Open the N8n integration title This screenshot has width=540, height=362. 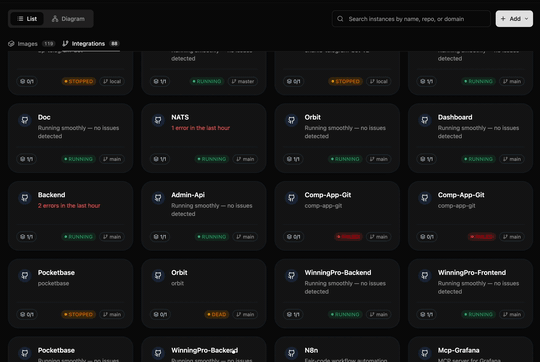tap(311, 350)
